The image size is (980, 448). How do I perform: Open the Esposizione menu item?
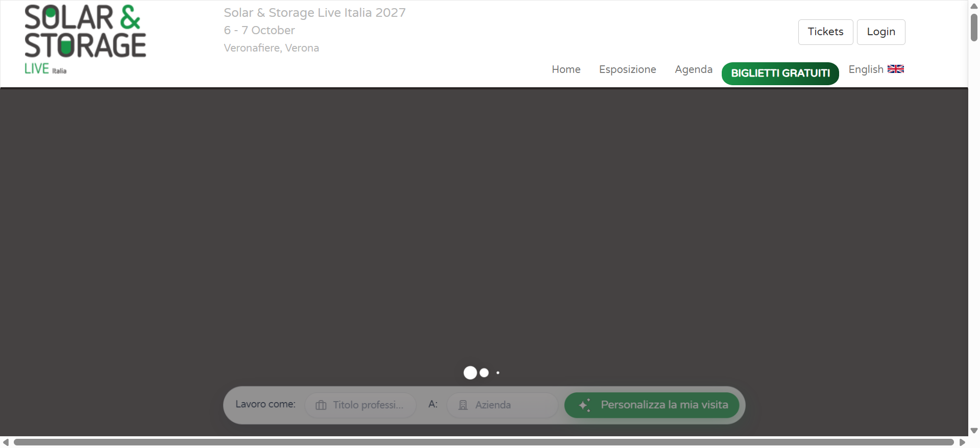click(627, 69)
